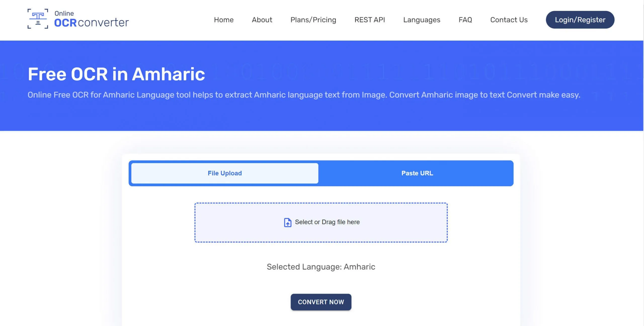This screenshot has height=326, width=644.
Task: Open the REST API page
Action: (370, 20)
